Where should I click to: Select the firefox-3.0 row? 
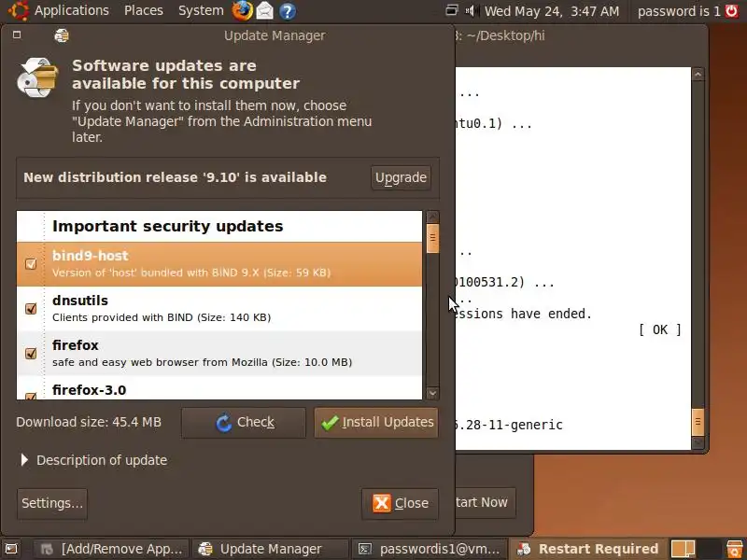tap(219, 388)
